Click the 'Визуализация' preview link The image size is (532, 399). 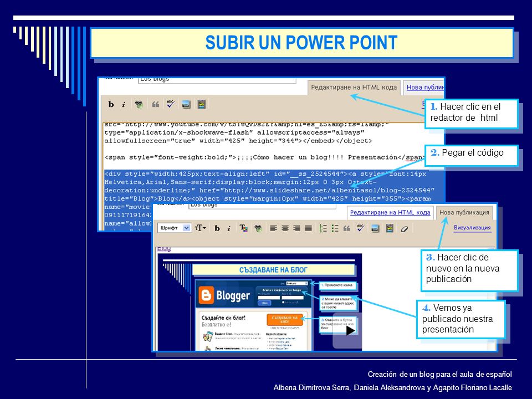(x=472, y=228)
